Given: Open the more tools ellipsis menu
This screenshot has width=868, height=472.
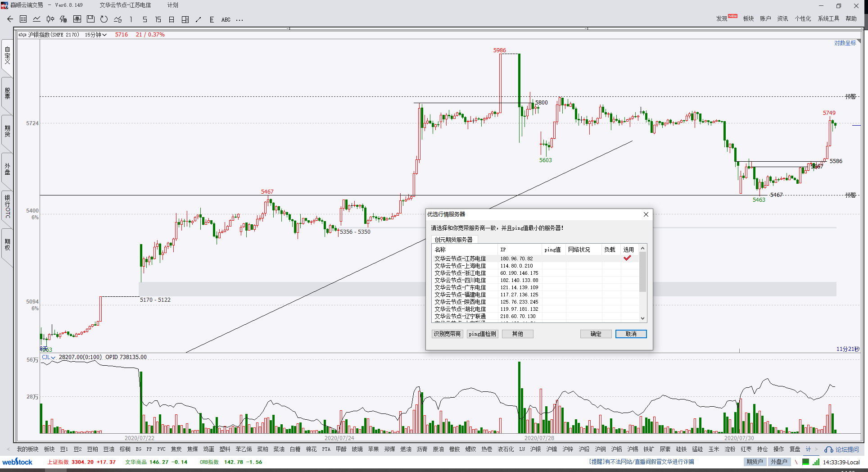Looking at the screenshot, I should click(240, 20).
